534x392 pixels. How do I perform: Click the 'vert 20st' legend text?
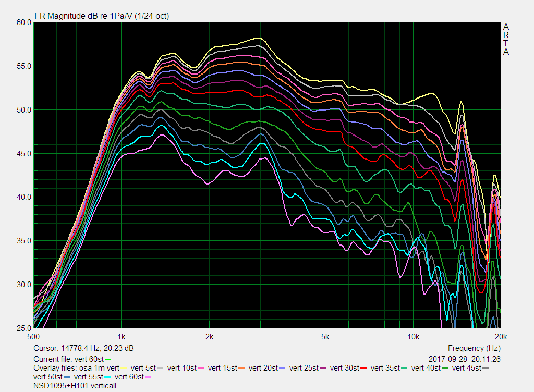[x=263, y=368]
